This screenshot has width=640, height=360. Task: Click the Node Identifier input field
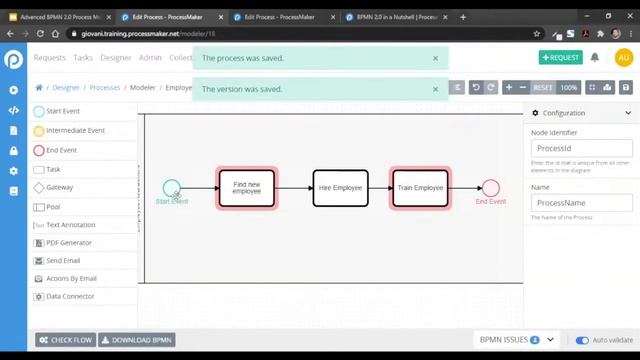point(582,149)
